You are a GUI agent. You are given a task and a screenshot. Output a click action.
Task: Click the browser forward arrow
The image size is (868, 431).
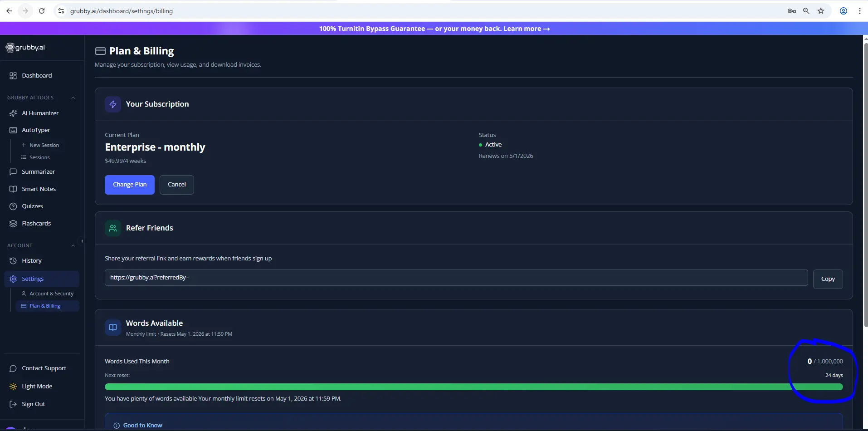click(x=25, y=11)
